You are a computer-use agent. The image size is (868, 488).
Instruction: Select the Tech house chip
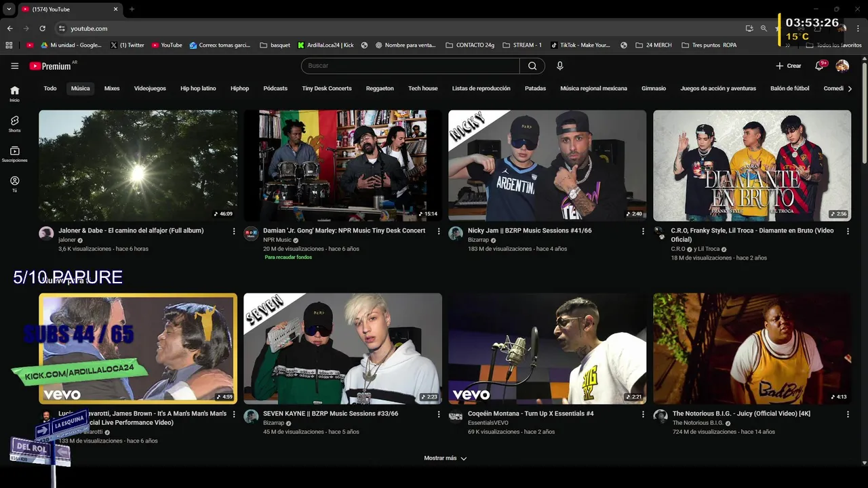(423, 88)
